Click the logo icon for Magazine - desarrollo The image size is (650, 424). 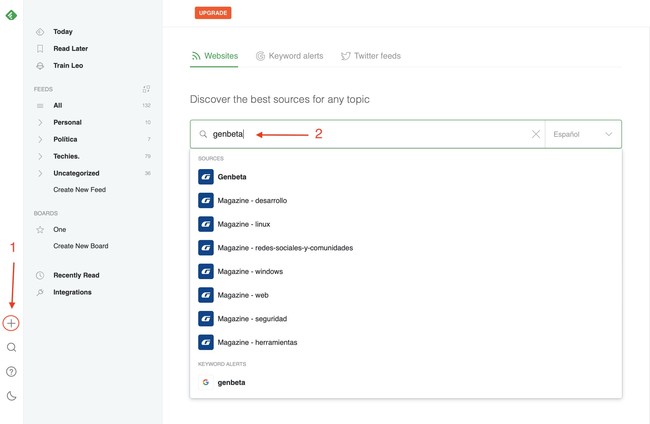pyautogui.click(x=206, y=201)
